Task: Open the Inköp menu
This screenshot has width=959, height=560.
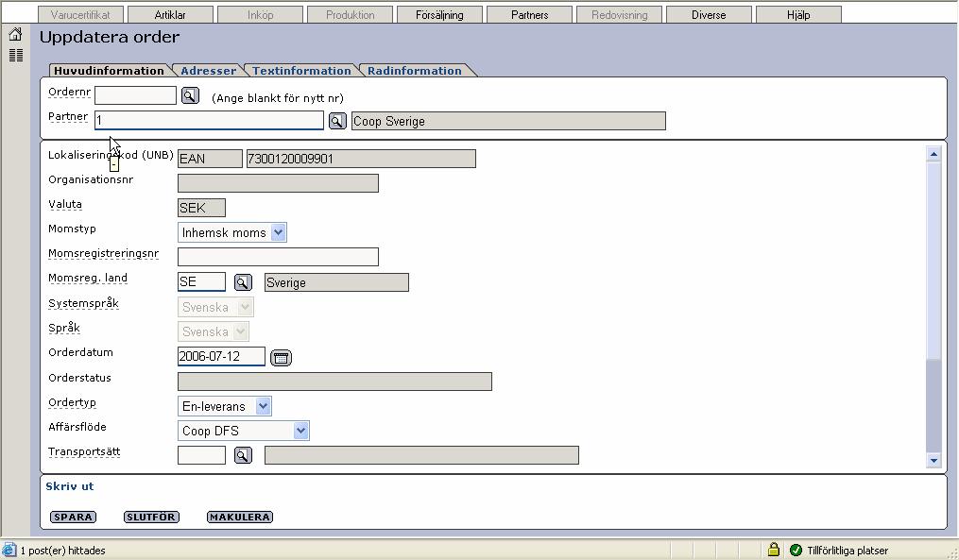Action: tap(260, 15)
